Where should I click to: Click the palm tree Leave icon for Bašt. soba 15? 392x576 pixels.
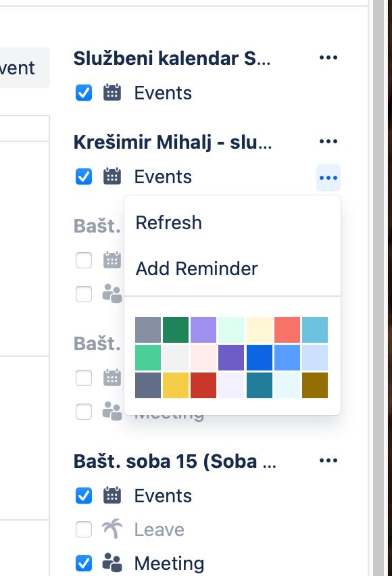tap(112, 529)
